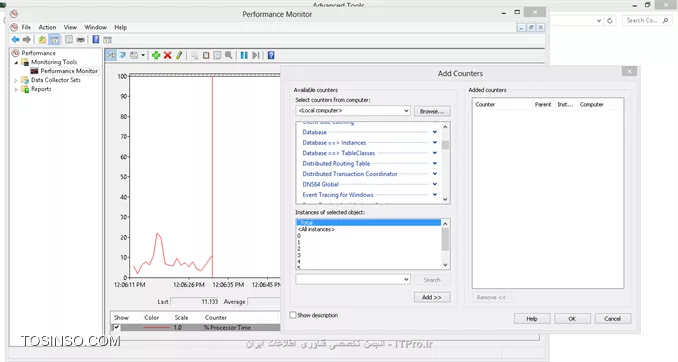Click View Current Activity graph icon
The width and height of the screenshot is (678, 362).
coord(111,55)
